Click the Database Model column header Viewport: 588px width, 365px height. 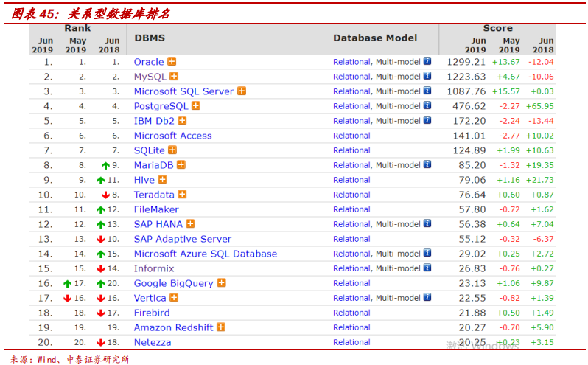tap(375, 38)
